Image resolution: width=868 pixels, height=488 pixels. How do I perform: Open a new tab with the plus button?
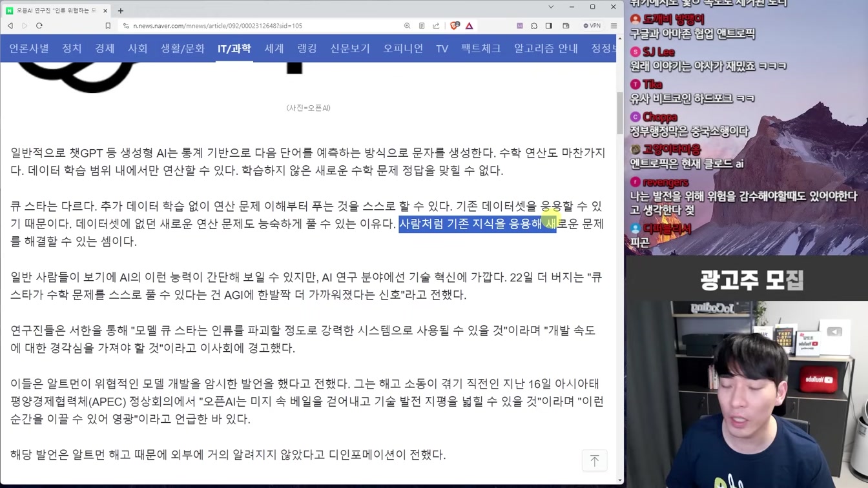click(x=121, y=10)
